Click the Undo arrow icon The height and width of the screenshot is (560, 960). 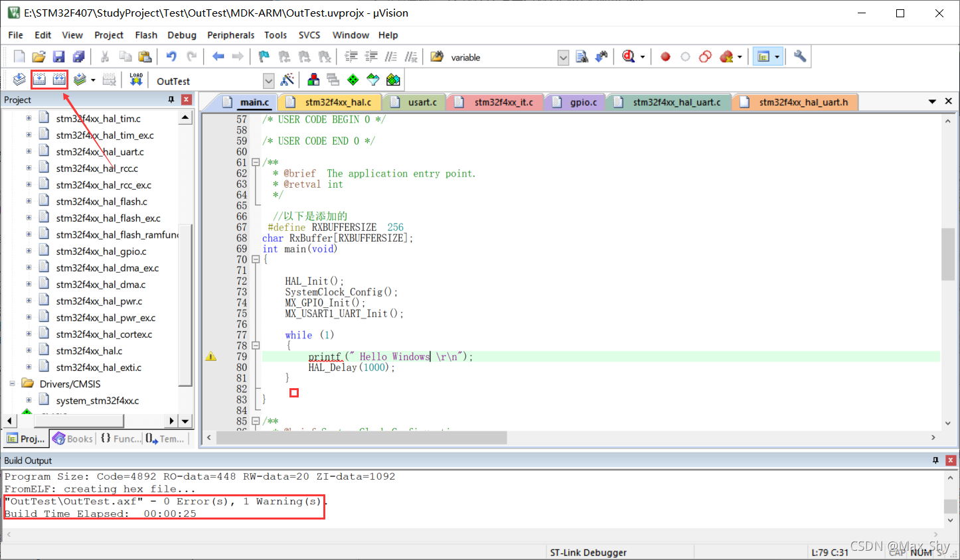(171, 57)
